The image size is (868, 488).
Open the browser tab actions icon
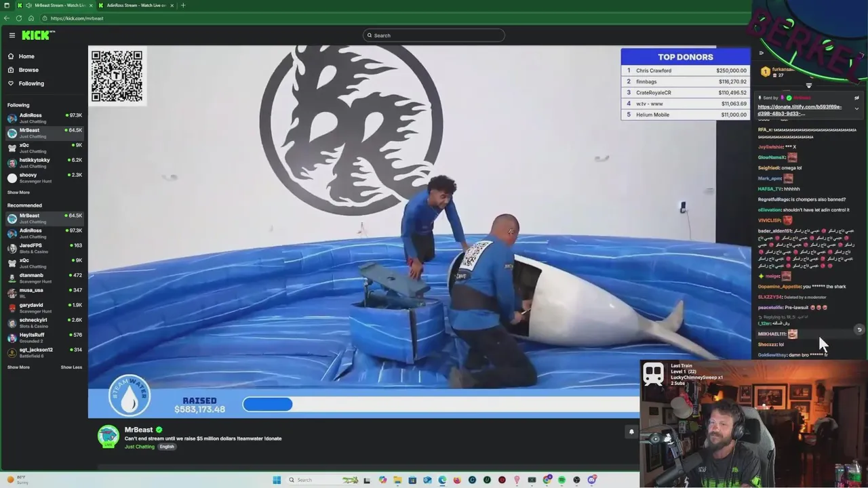coord(7,5)
